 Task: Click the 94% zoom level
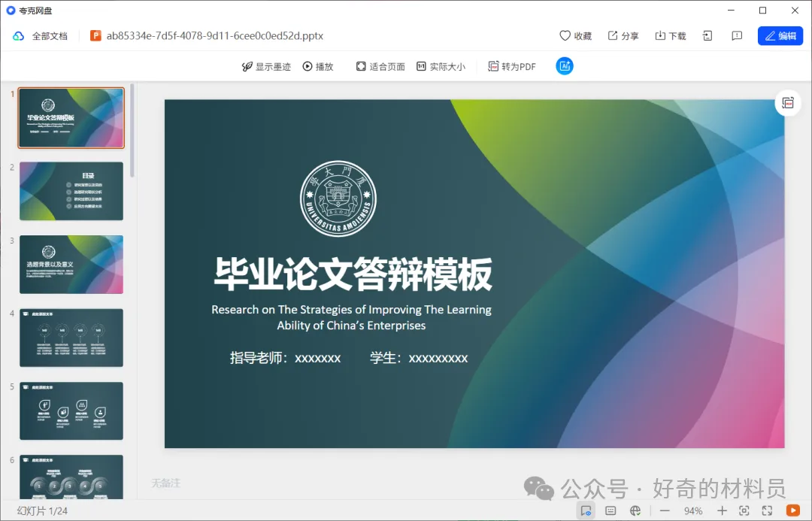tap(693, 511)
